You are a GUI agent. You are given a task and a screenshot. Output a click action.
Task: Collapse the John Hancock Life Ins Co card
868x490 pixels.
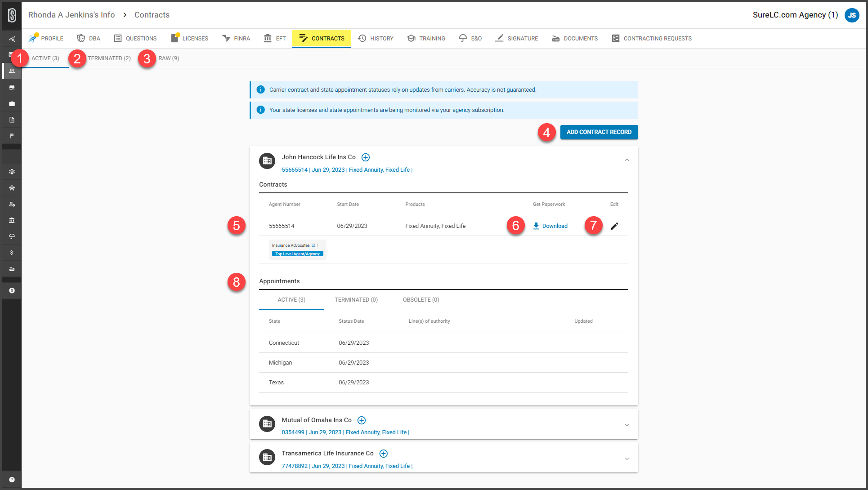(x=627, y=160)
